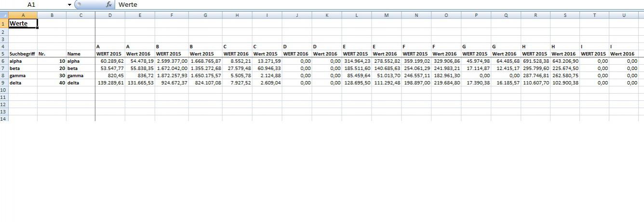
Task: Click group letter H above column R
Action: tap(536, 47)
